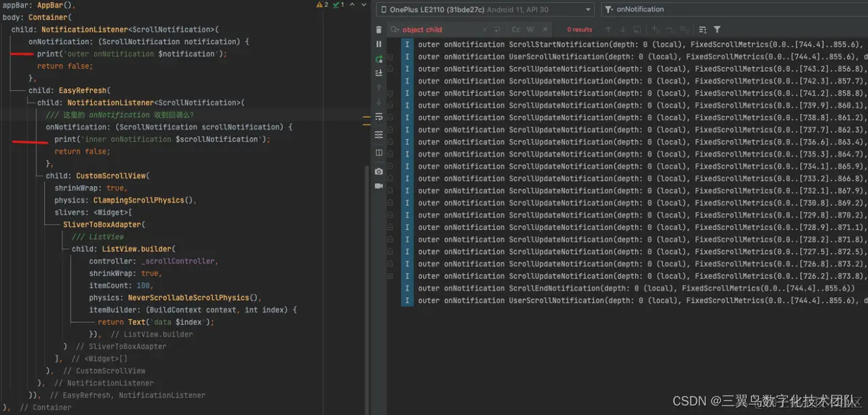Viewport: 868px width, 415px height.
Task: Click the print 'outer onNotification' statement
Action: click(132, 54)
